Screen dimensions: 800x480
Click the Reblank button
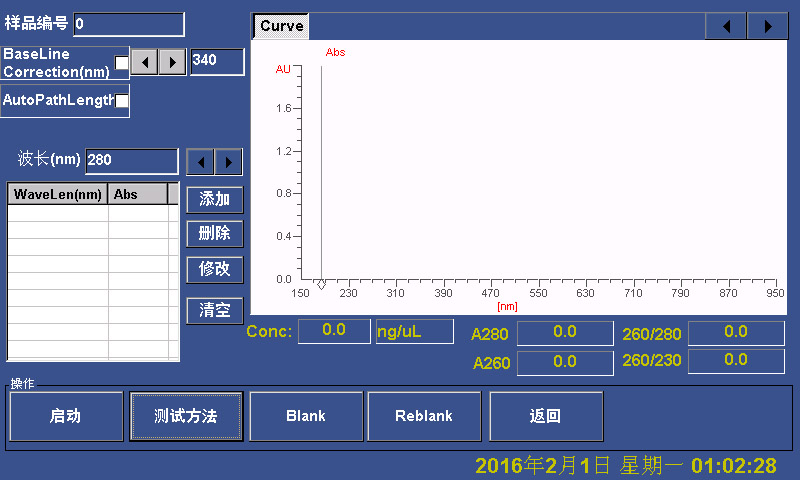pos(424,416)
